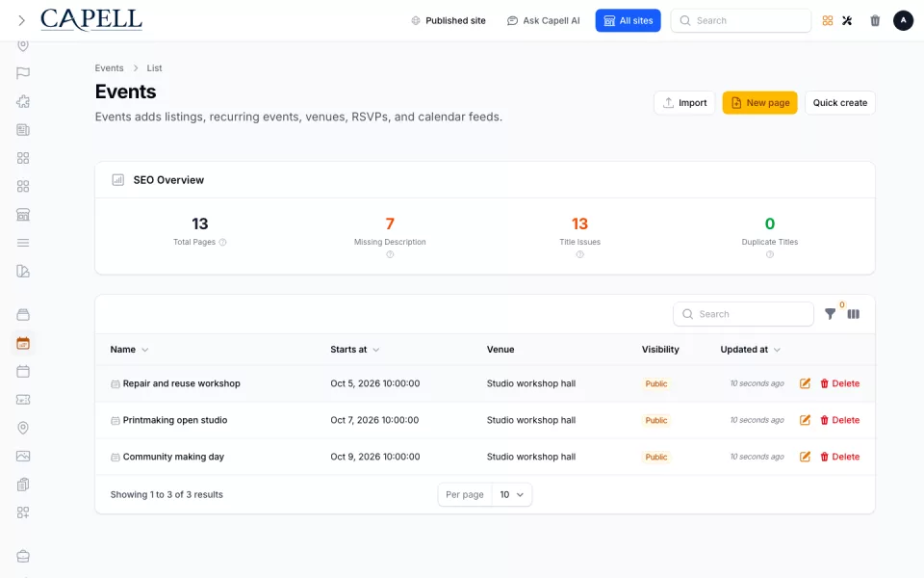Image resolution: width=924 pixels, height=578 pixels.
Task: Expand the sidebar with chevron arrow
Action: 21,20
